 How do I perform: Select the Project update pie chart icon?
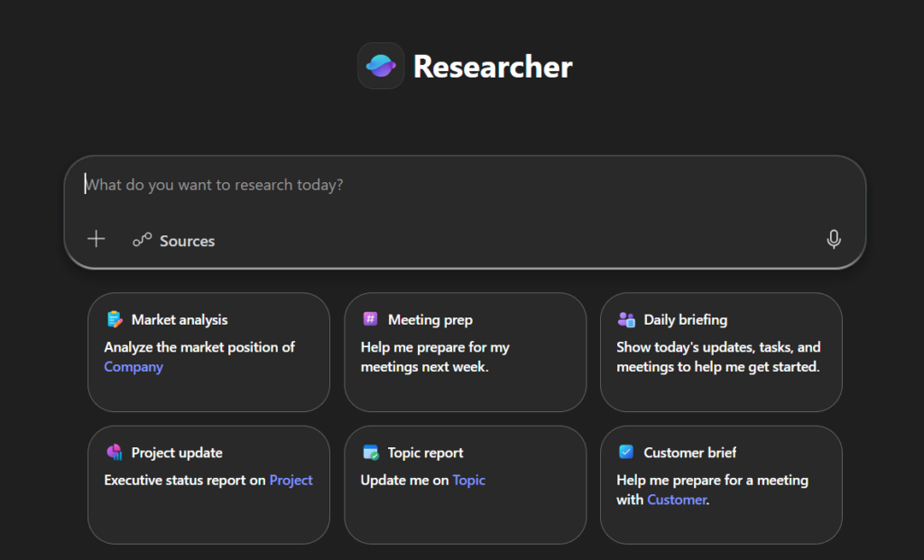pos(114,452)
